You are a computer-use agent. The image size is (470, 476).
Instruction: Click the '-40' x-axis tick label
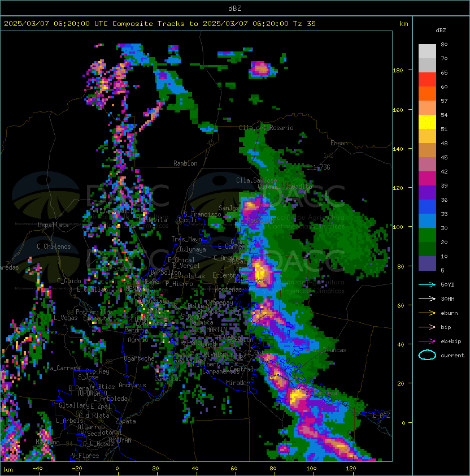[37, 469]
